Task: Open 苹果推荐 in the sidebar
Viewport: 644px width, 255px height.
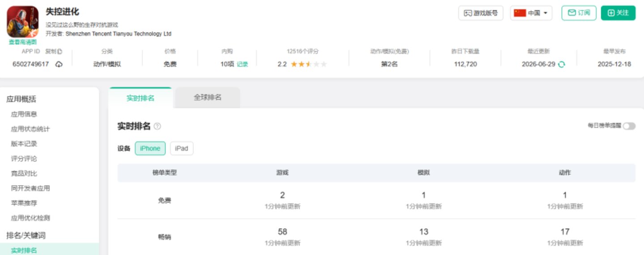Action: tap(24, 203)
